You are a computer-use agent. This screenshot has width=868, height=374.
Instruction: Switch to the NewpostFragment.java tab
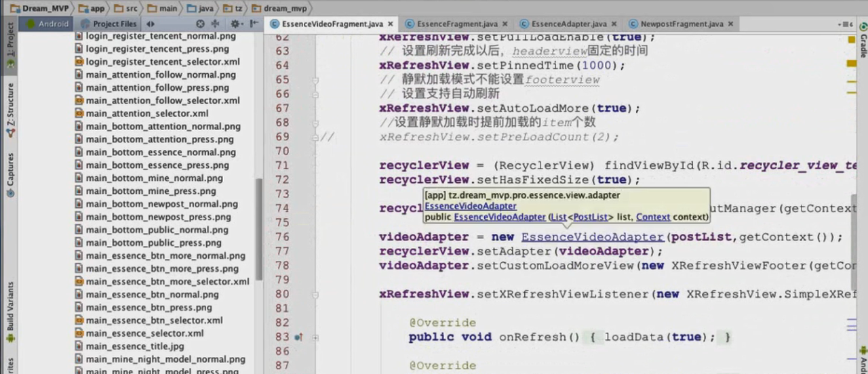pyautogui.click(x=681, y=24)
